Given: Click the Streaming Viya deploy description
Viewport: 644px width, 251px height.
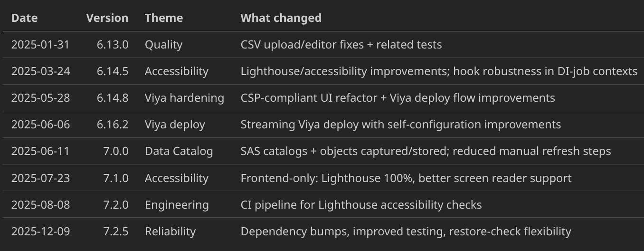Looking at the screenshot, I should [x=400, y=125].
